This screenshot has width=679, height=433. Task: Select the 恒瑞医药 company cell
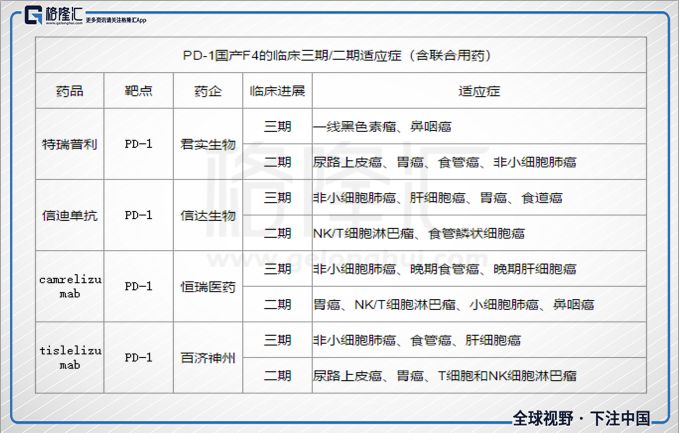[x=208, y=286]
